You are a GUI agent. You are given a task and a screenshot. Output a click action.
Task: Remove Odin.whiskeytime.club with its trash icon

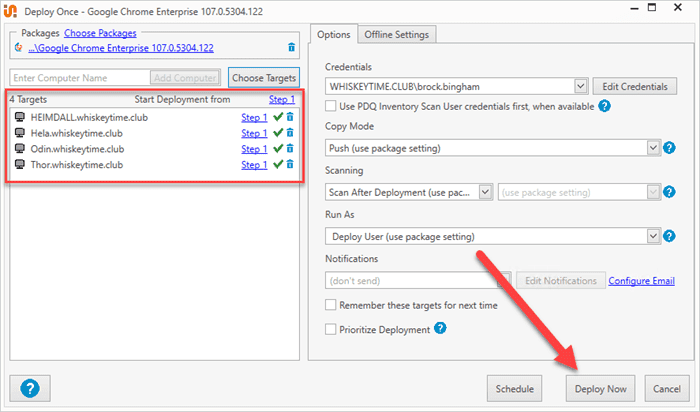coord(290,148)
